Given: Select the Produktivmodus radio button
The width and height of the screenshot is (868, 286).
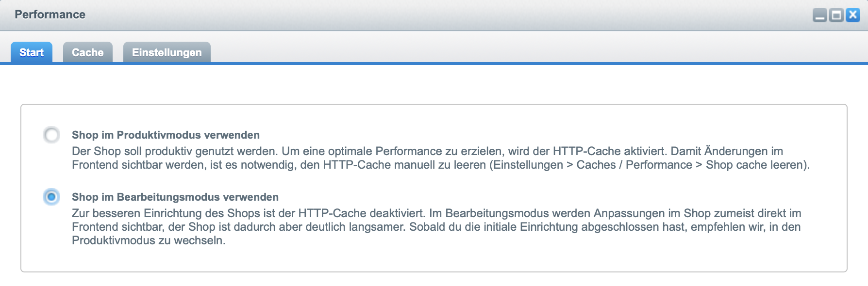Looking at the screenshot, I should click(x=51, y=135).
